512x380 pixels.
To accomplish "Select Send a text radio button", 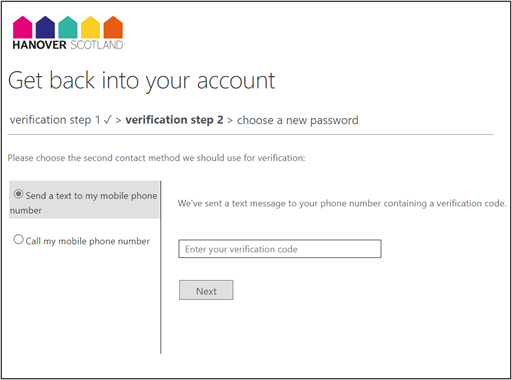I will click(19, 194).
